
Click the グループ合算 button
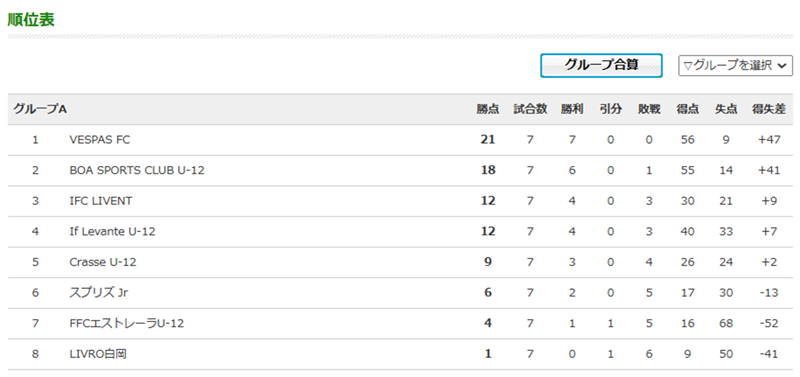601,65
